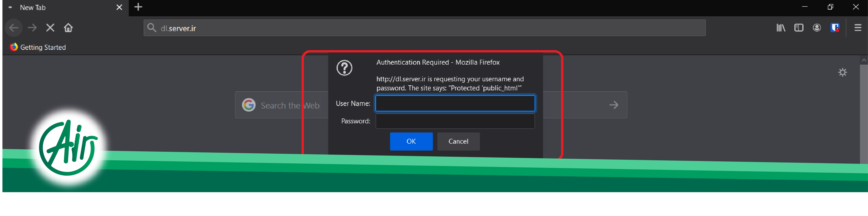Click the question mark dialog icon

click(x=344, y=68)
